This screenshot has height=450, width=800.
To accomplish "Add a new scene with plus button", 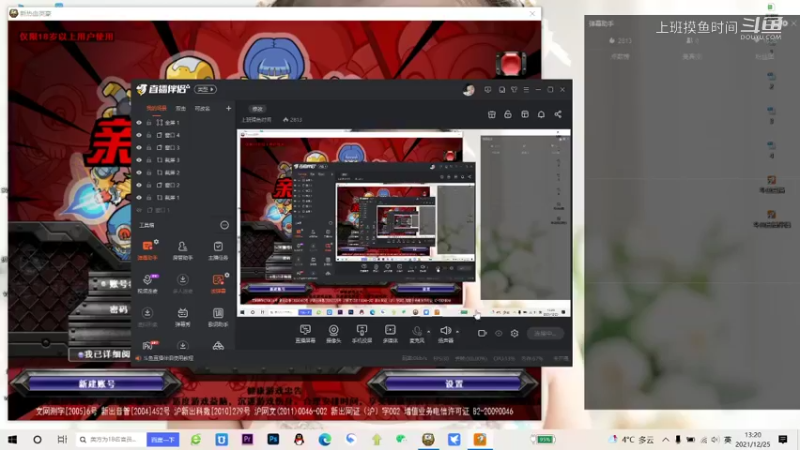I will (x=228, y=109).
